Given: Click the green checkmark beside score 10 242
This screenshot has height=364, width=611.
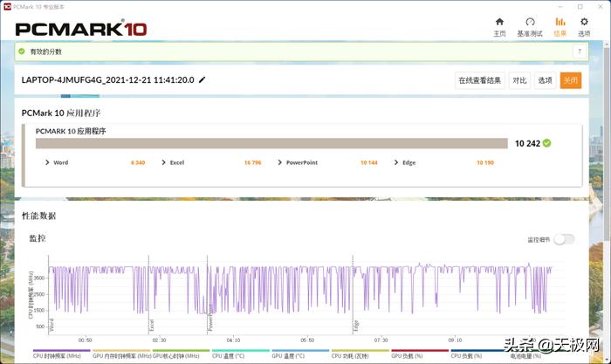Looking at the screenshot, I should [x=546, y=143].
